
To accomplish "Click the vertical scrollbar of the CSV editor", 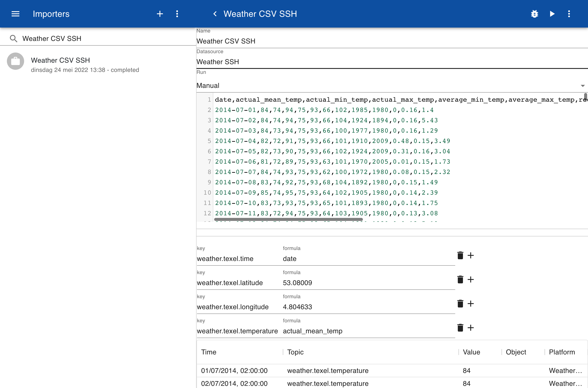I will [585, 96].
